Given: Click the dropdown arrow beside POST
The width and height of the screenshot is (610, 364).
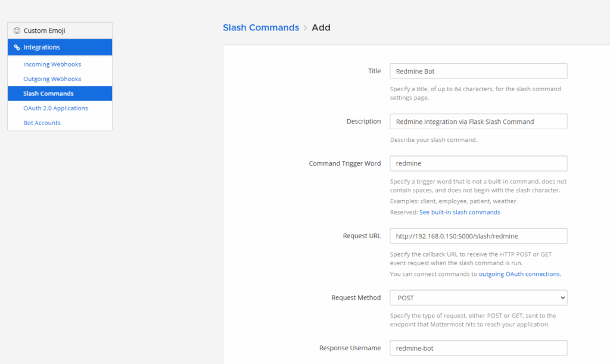Looking at the screenshot, I should [x=562, y=298].
